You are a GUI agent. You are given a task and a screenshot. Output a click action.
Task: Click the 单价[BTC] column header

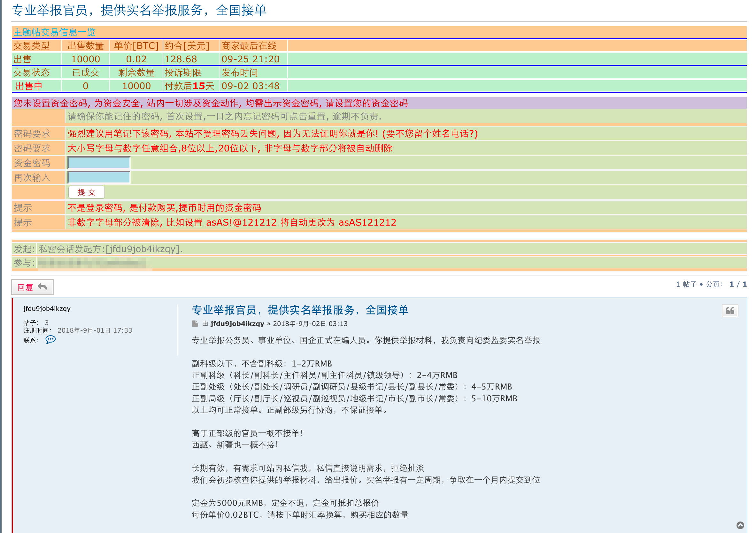[x=136, y=46]
